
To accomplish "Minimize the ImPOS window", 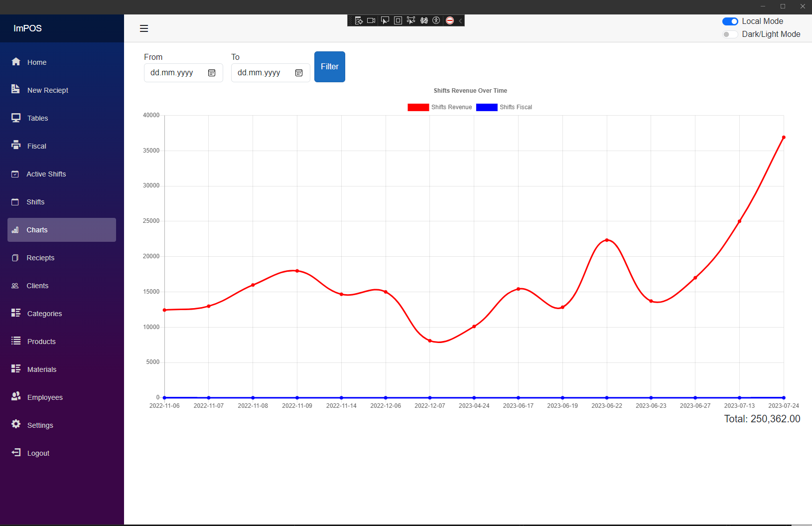I will (x=763, y=6).
